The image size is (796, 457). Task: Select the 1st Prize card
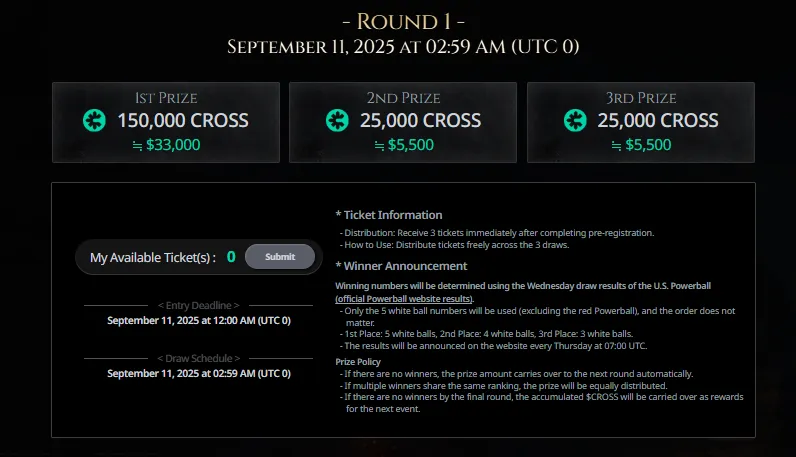165,122
